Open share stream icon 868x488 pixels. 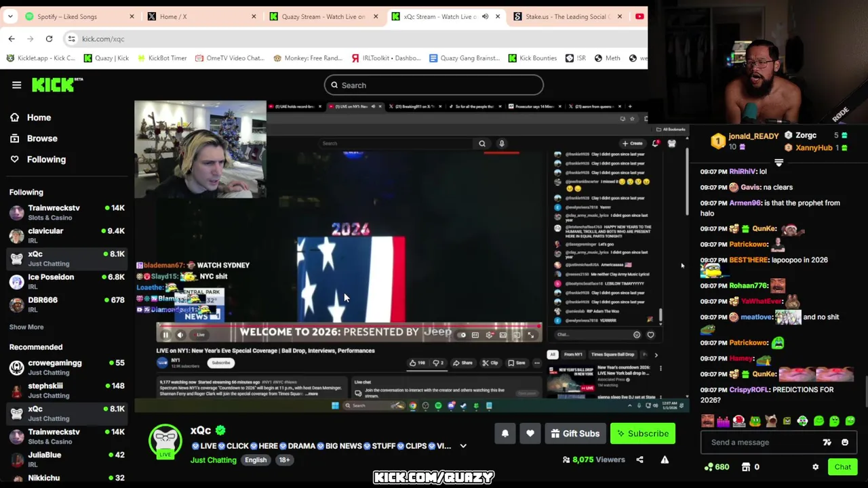[x=639, y=460]
